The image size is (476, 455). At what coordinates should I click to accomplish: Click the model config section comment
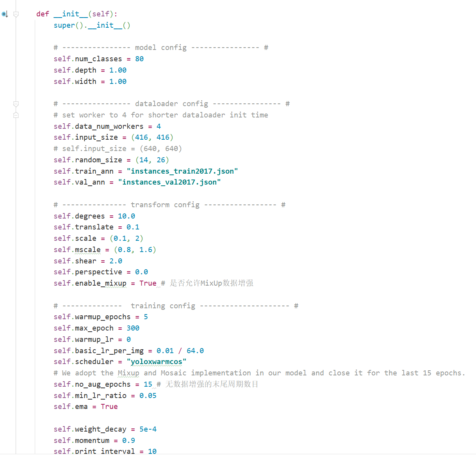point(160,47)
